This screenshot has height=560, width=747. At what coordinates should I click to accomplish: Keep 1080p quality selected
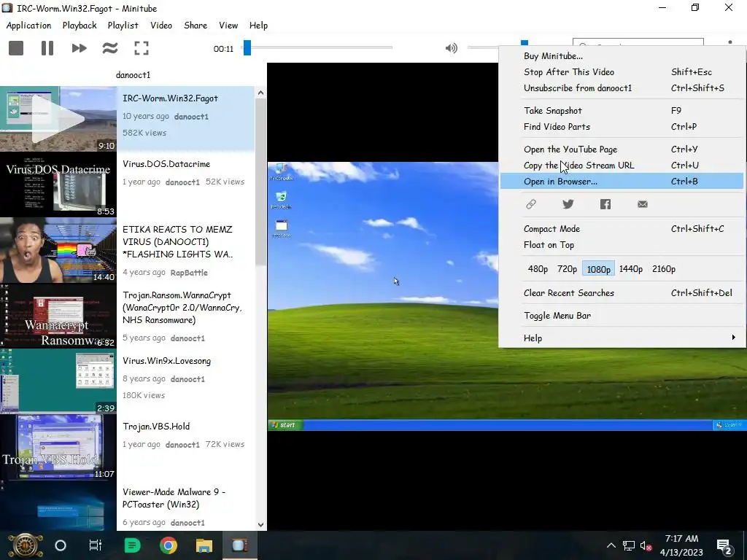point(598,268)
